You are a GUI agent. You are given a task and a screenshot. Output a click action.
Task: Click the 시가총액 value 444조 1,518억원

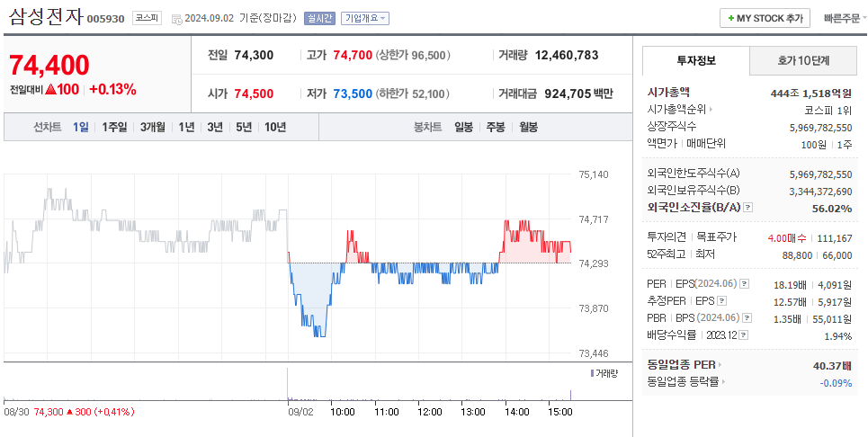[811, 93]
